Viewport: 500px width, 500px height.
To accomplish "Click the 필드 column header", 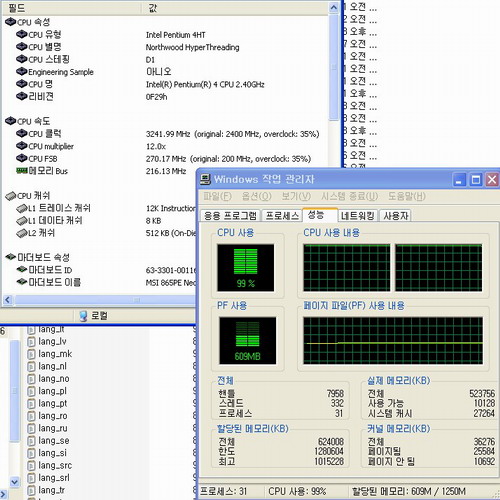I will pyautogui.click(x=71, y=8).
